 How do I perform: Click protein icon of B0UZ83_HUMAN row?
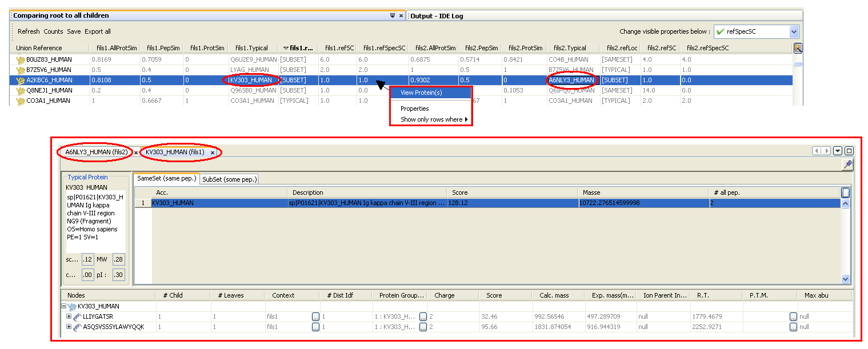(21, 59)
